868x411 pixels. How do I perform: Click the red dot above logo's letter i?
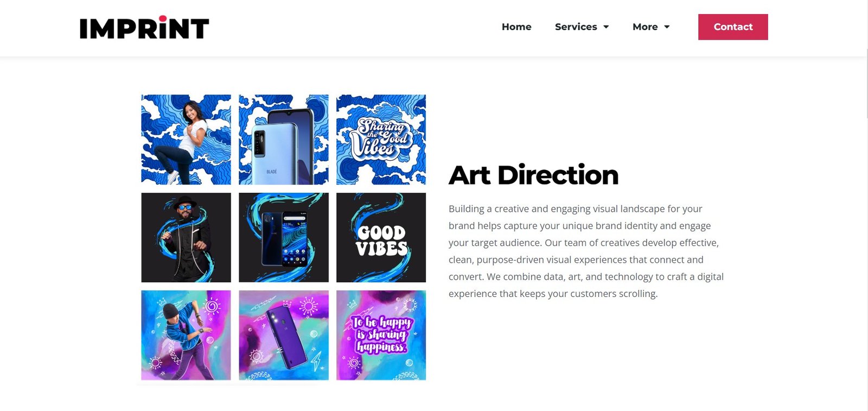pos(162,19)
